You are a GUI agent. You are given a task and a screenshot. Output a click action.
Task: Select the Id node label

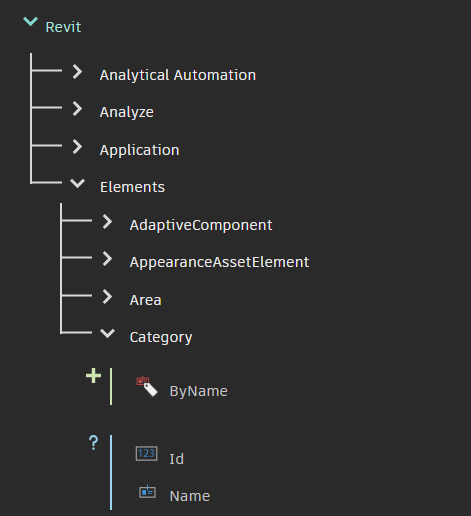tap(177, 459)
